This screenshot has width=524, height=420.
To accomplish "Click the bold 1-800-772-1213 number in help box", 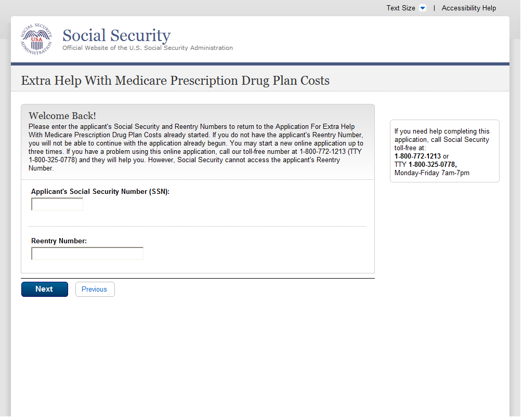I will pos(417,156).
